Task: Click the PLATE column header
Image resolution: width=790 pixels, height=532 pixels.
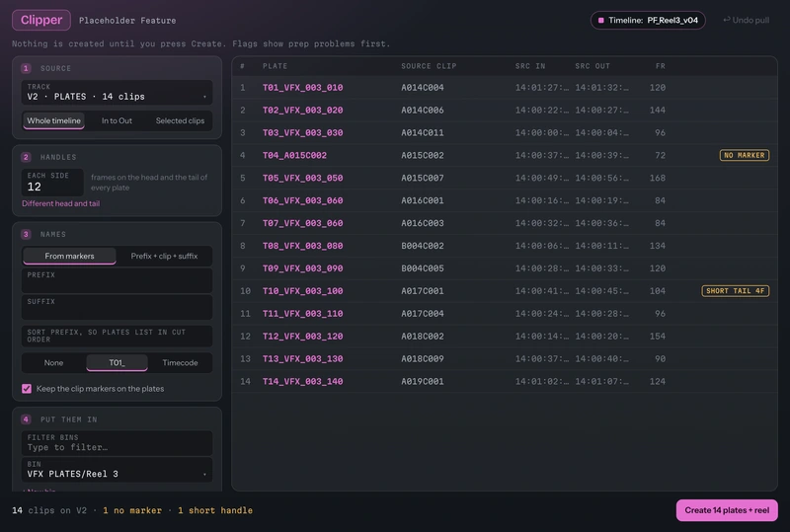Action: pos(275,66)
